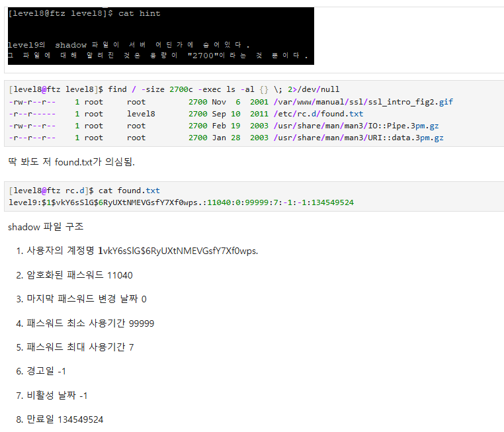The image size is (504, 432).
Task: Click the 'level9:$1$vkY6sSlG$...' shadow entry line
Action: click(x=181, y=202)
